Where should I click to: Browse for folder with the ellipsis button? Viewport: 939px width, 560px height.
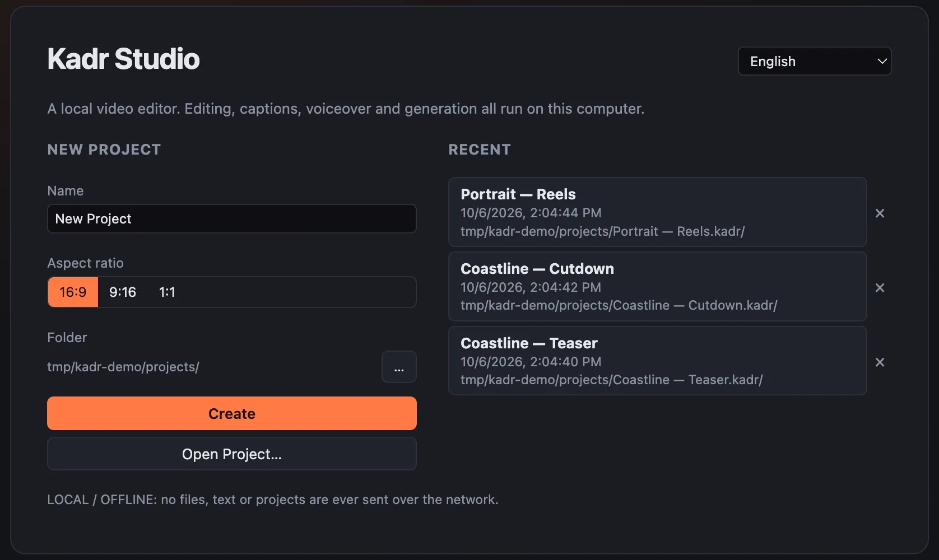[399, 367]
